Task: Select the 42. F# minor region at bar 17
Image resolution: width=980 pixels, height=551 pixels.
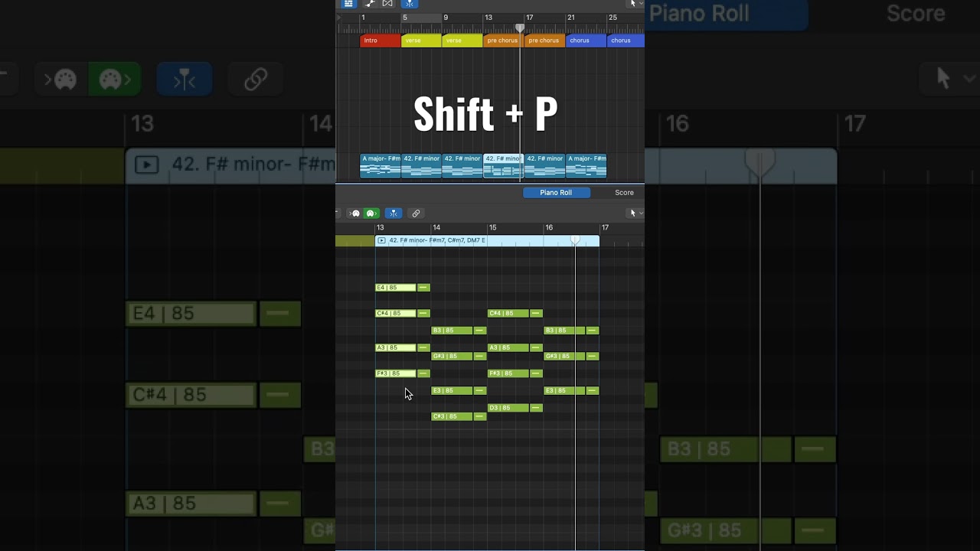Action: tap(545, 166)
